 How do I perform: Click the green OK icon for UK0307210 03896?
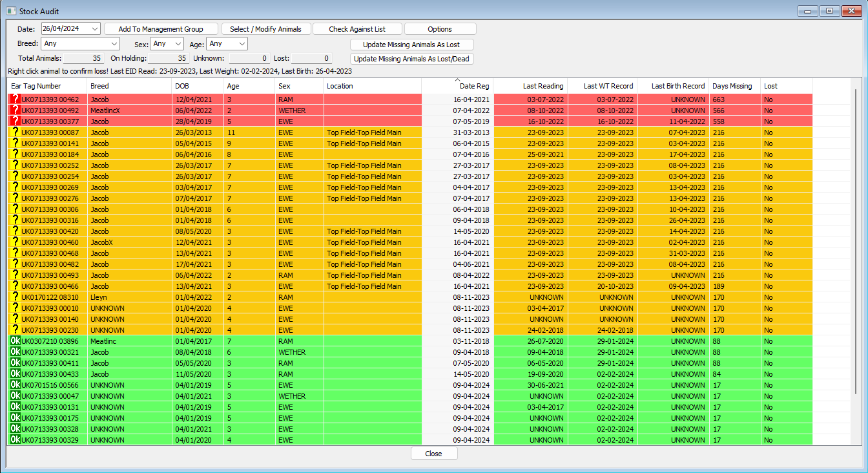tap(15, 341)
